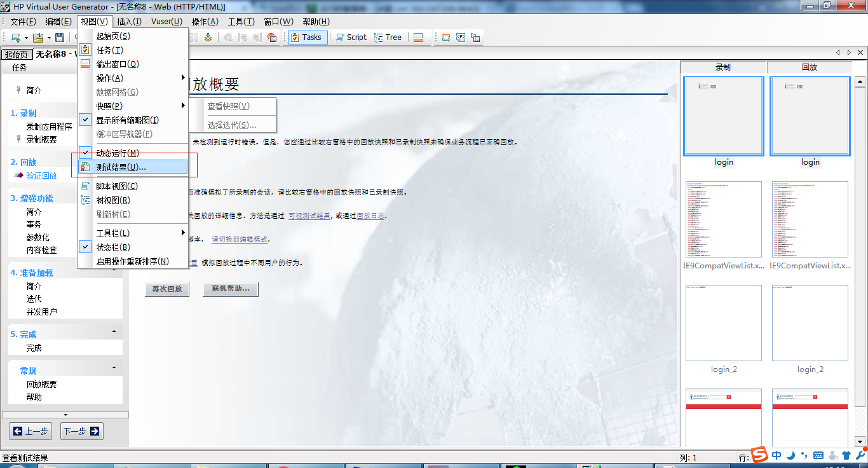Toggle 动态运行 menu option
The width and height of the screenshot is (868, 468).
pos(133,153)
